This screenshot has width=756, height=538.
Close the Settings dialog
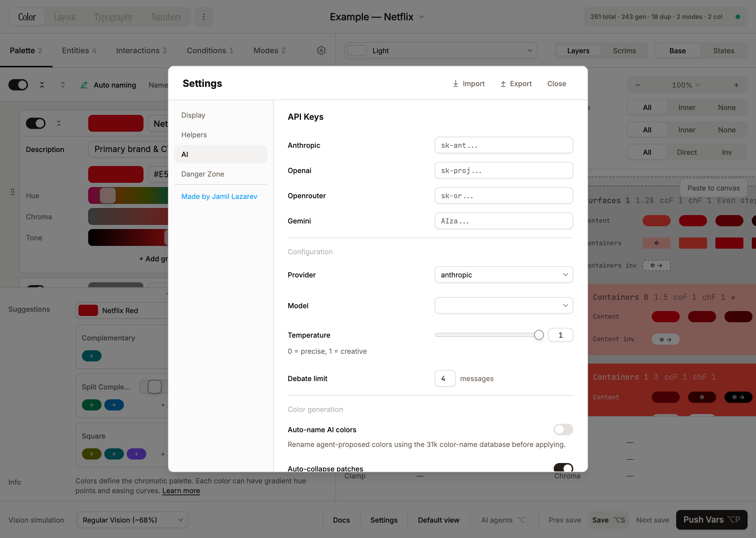point(556,84)
